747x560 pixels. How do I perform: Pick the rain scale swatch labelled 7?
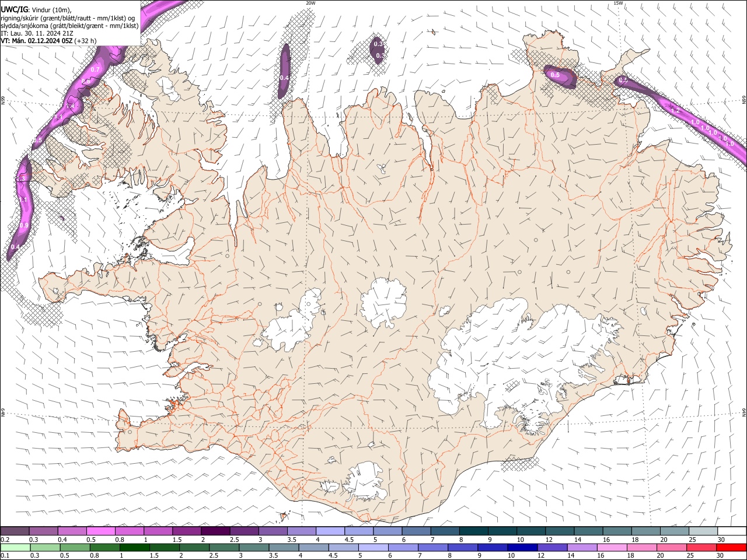(x=433, y=547)
